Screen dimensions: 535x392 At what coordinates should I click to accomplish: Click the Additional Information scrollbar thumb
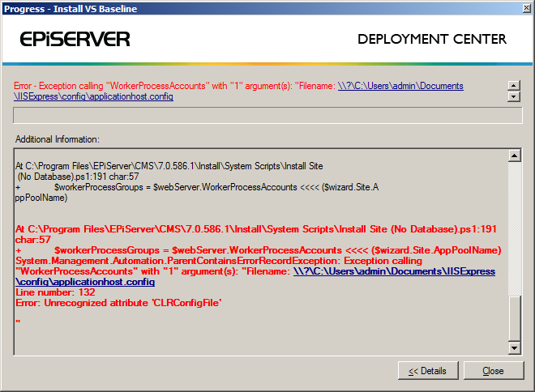point(513,318)
